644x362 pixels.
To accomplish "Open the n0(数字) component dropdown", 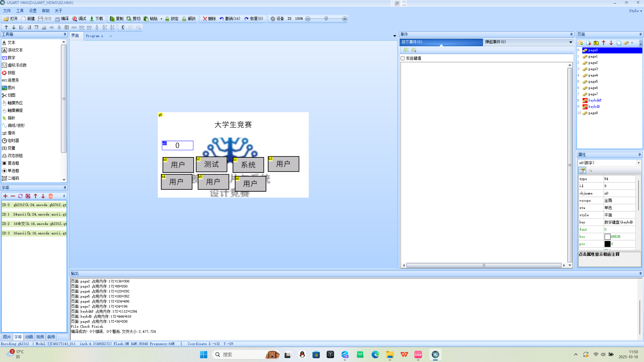I will tap(638, 163).
